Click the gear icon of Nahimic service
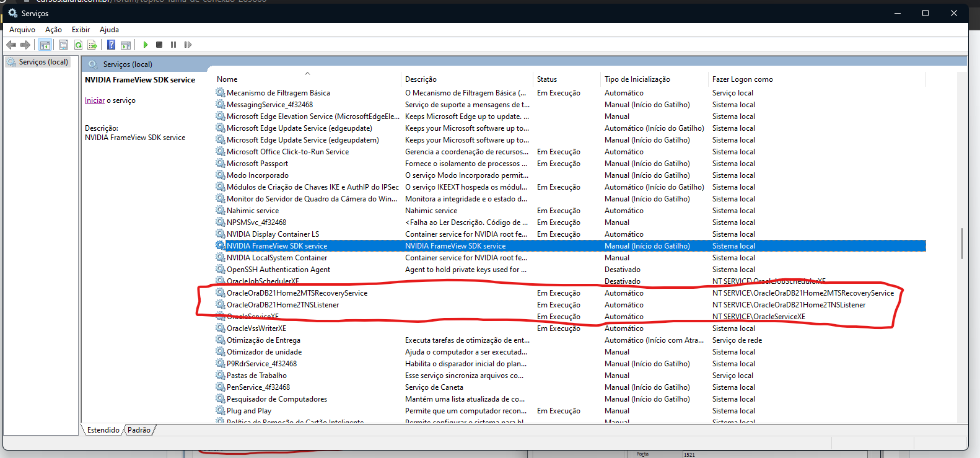This screenshot has height=458, width=980. click(221, 211)
